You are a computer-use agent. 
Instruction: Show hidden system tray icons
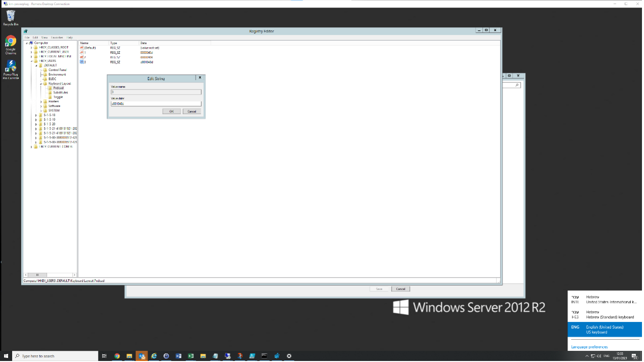587,356
